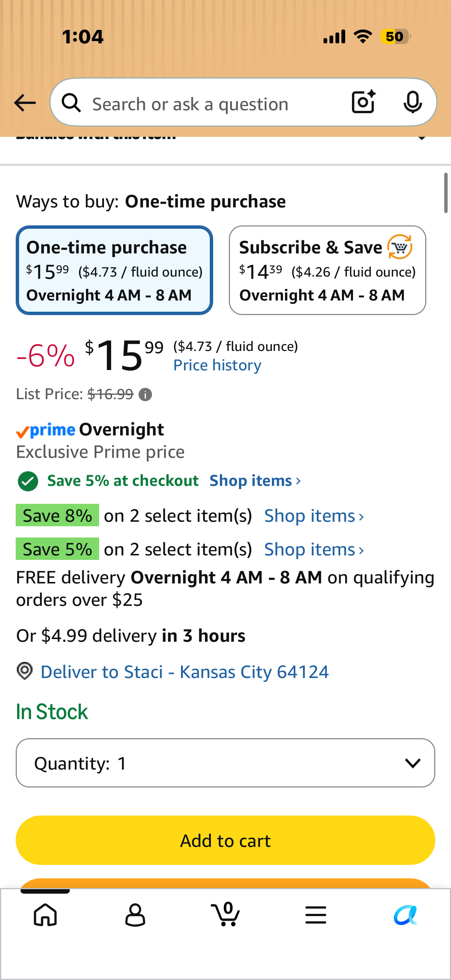Tap the delivery location pin icon
The width and height of the screenshot is (451, 980).
(x=25, y=671)
